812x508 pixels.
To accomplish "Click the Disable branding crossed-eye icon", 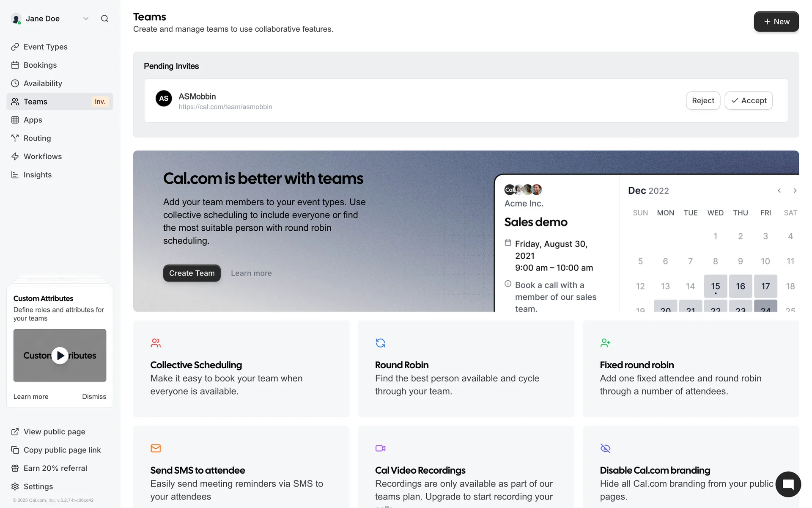I will (x=605, y=448).
